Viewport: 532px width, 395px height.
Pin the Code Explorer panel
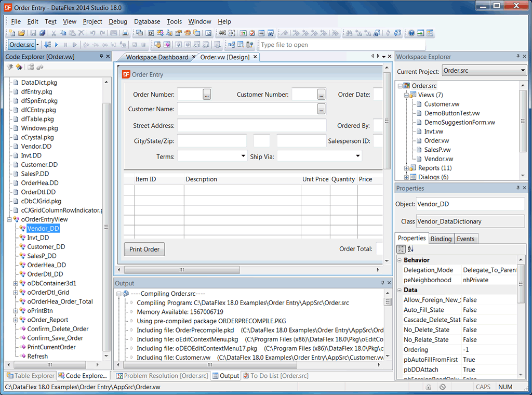click(101, 57)
